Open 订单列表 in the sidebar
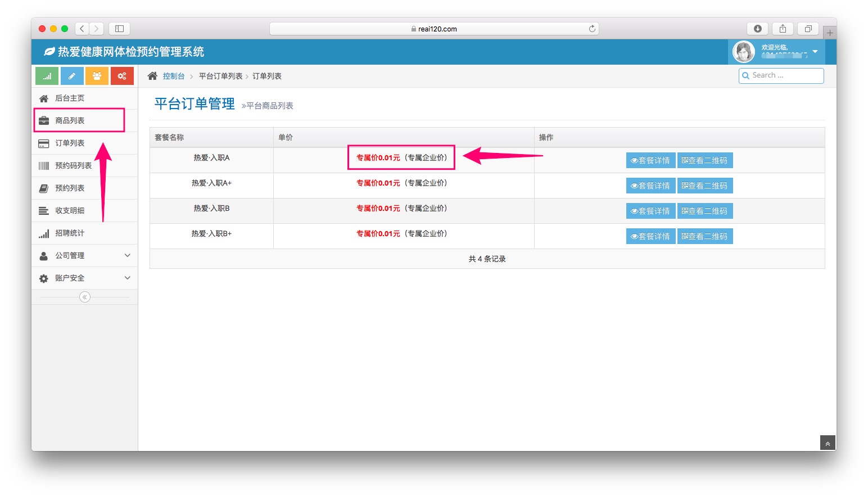 point(70,143)
